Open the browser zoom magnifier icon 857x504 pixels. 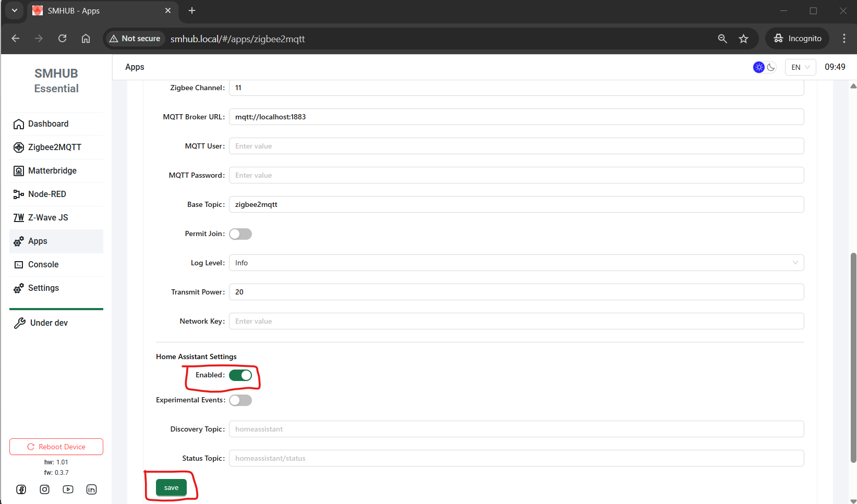722,39
